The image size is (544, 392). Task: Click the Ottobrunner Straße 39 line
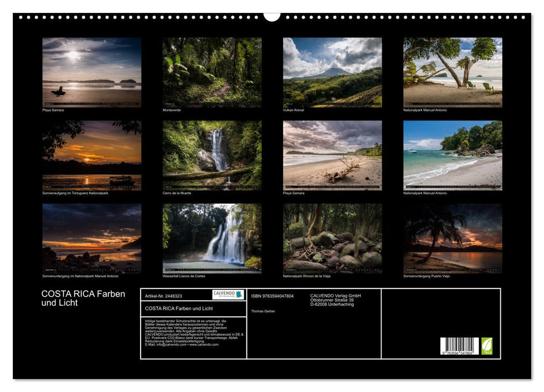pyautogui.click(x=332, y=300)
